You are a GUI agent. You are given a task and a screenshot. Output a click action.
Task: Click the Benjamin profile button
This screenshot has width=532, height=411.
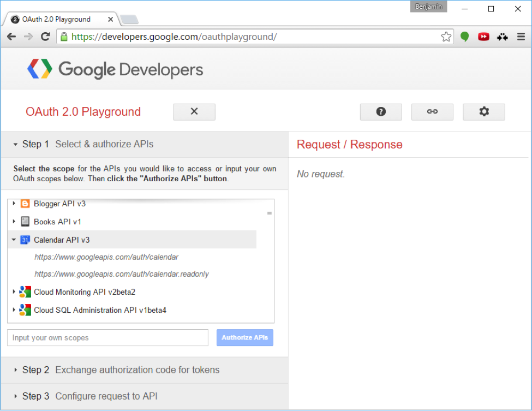pyautogui.click(x=428, y=7)
